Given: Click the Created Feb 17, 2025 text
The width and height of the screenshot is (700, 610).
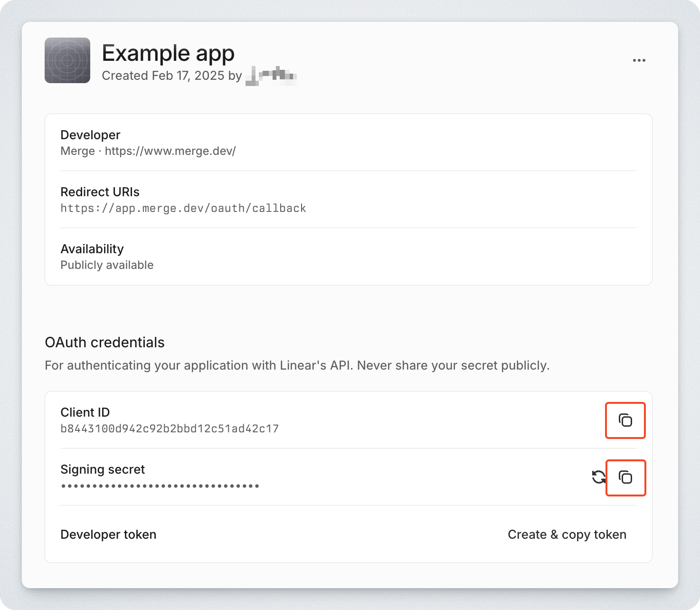Looking at the screenshot, I should pos(163,76).
